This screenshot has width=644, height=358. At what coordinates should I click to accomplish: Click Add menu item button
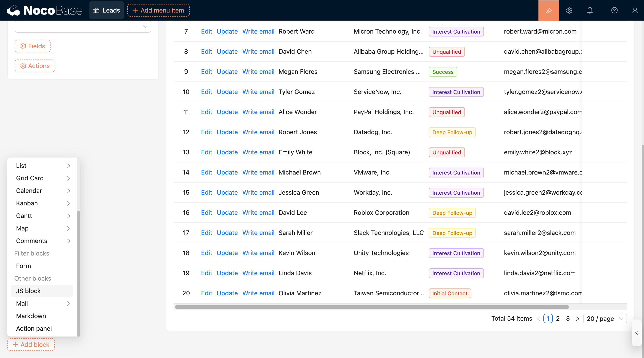pos(158,11)
